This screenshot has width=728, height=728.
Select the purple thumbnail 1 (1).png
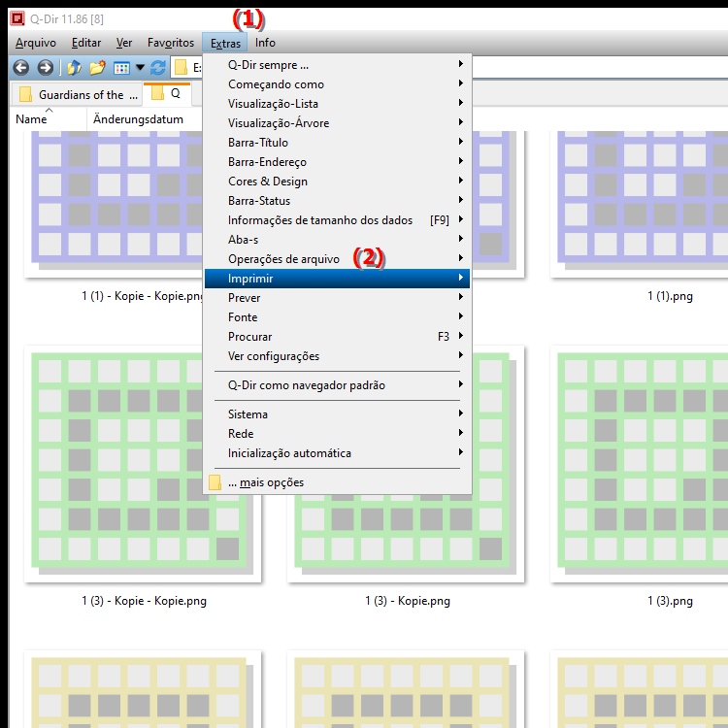tap(640, 204)
